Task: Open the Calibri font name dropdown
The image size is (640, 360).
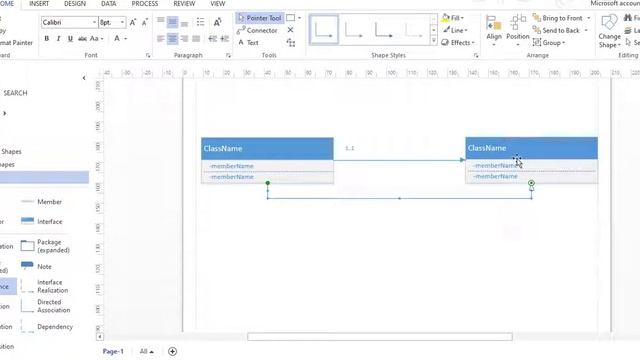Action: pyautogui.click(x=94, y=22)
